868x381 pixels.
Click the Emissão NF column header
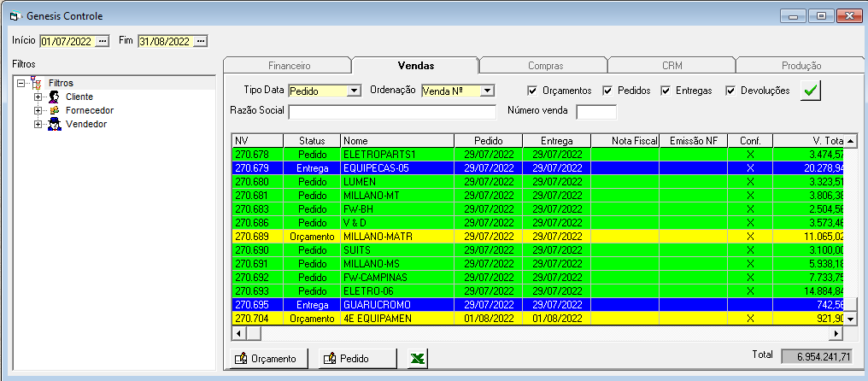point(693,141)
